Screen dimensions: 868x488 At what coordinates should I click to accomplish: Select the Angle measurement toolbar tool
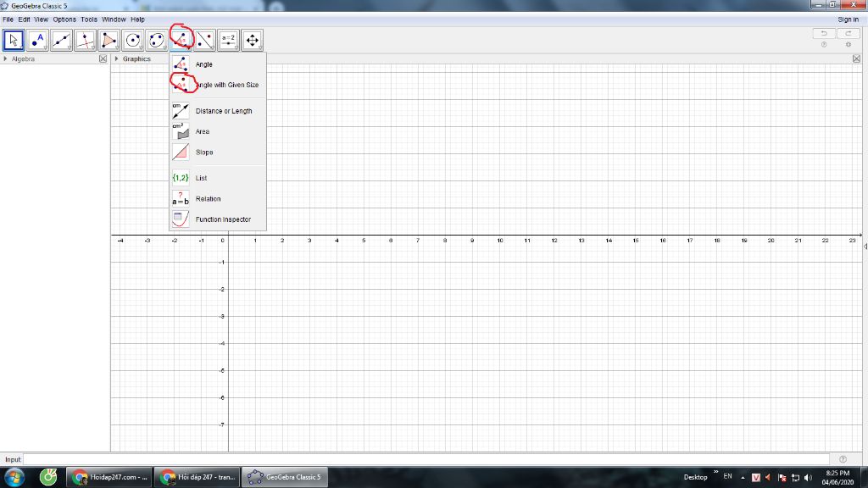[x=181, y=41]
